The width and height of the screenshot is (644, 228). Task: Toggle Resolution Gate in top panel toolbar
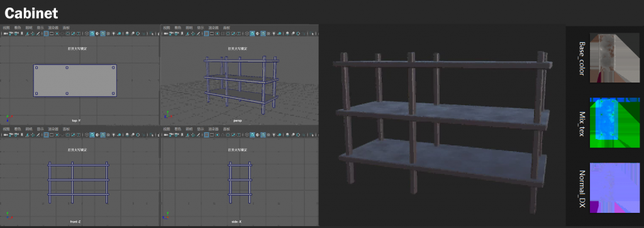click(57, 34)
